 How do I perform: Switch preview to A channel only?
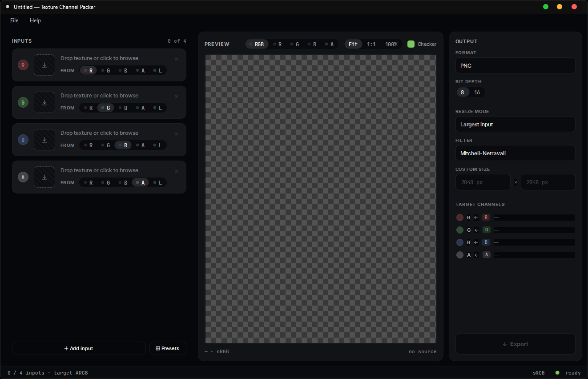point(330,44)
